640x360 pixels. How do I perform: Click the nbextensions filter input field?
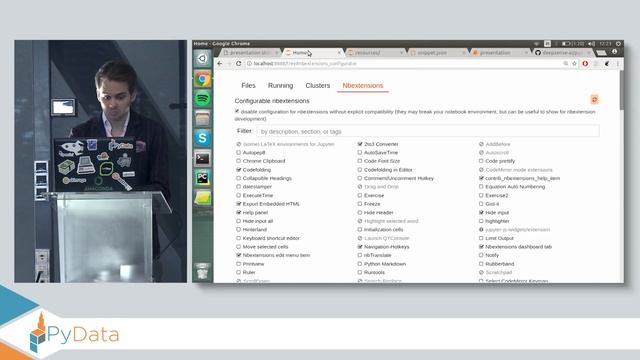coord(428,131)
